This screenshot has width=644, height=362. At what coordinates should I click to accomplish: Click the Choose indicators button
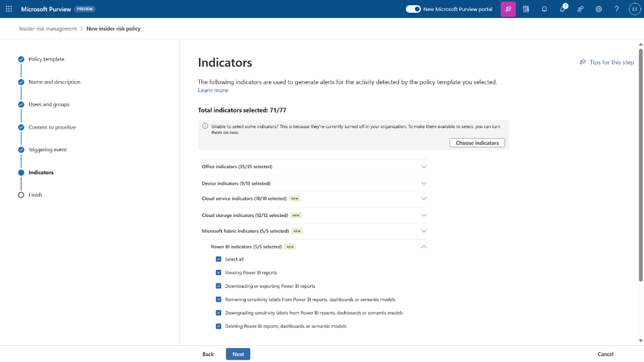(477, 143)
